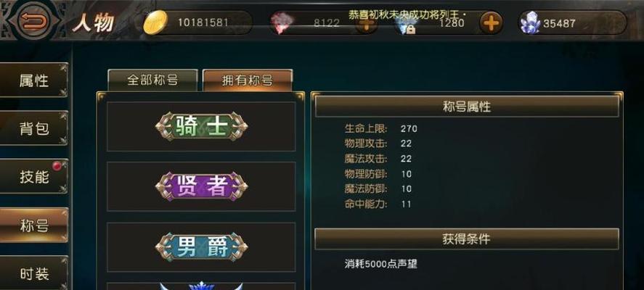
Task: Select the 骑士 title badge
Action: click(201, 127)
